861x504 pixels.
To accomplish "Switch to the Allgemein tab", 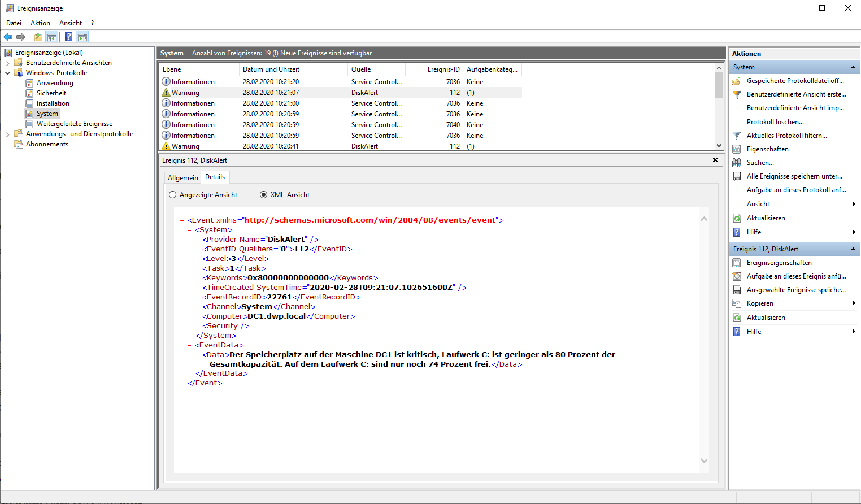I will click(182, 178).
